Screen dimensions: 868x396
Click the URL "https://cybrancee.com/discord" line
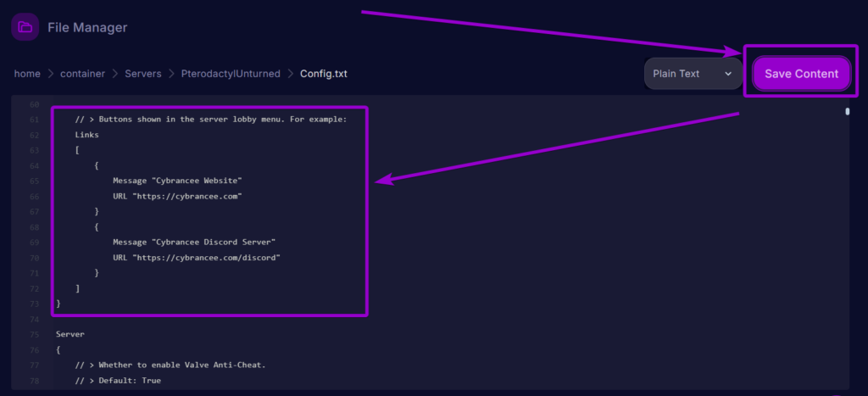pyautogui.click(x=197, y=258)
